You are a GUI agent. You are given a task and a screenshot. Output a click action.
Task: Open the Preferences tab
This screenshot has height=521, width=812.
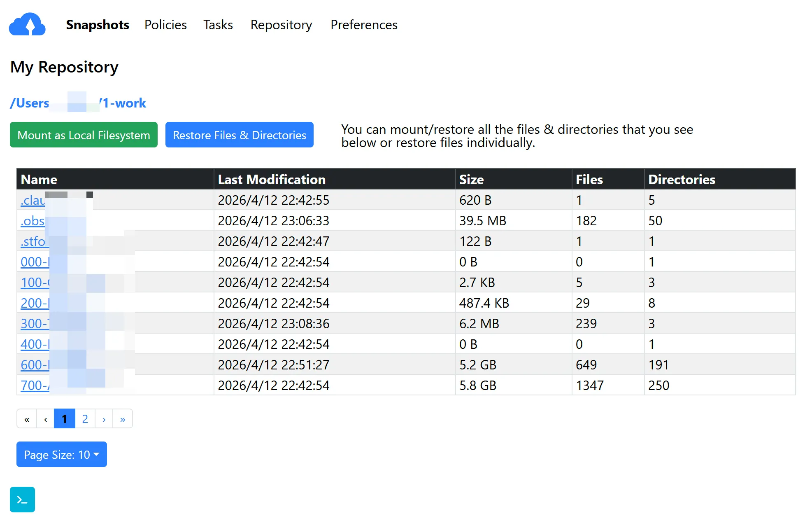pyautogui.click(x=364, y=25)
